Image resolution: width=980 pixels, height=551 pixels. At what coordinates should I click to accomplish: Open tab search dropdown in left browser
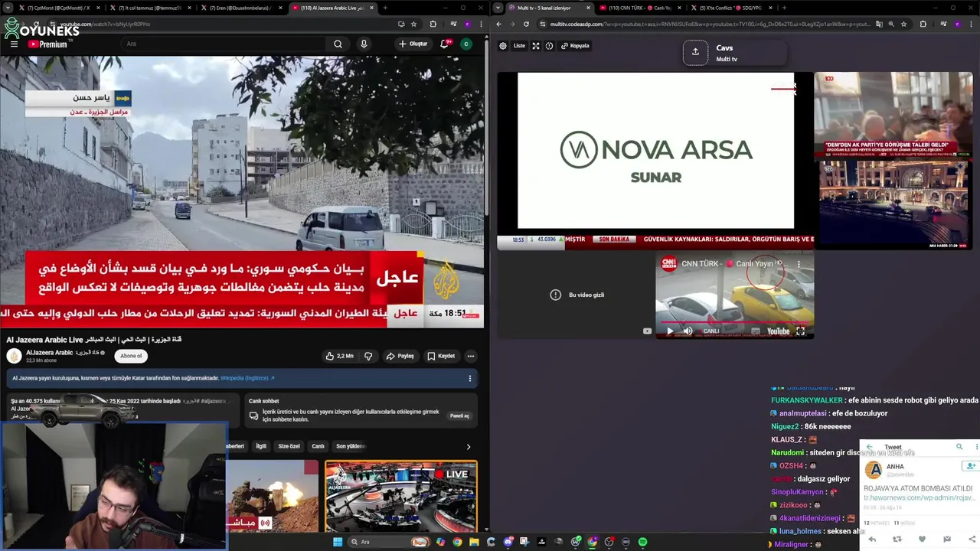pos(9,8)
